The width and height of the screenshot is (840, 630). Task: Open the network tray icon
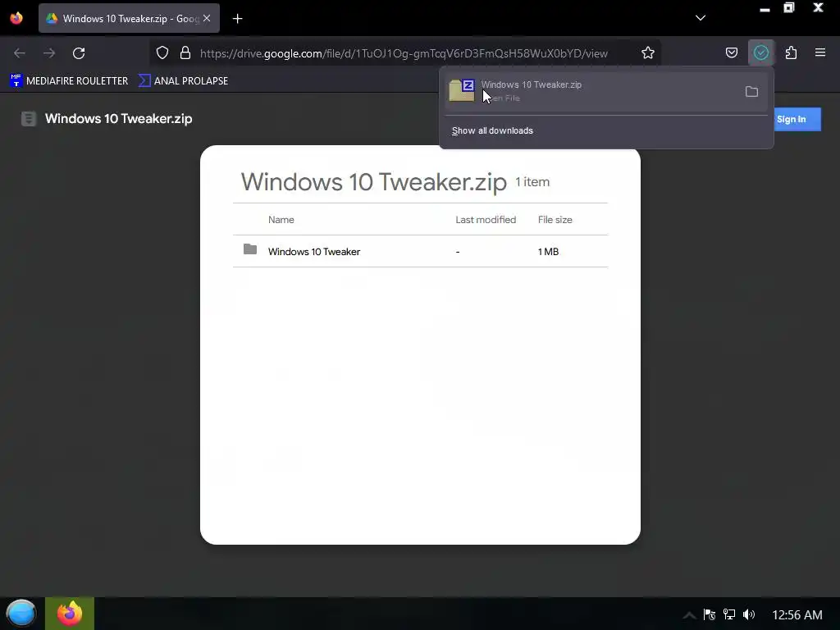tap(729, 614)
